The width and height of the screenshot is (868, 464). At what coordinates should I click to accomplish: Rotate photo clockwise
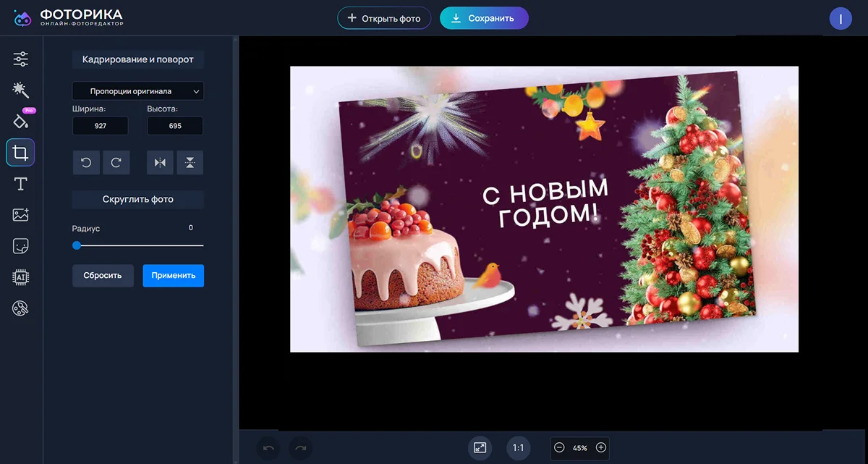pos(116,163)
